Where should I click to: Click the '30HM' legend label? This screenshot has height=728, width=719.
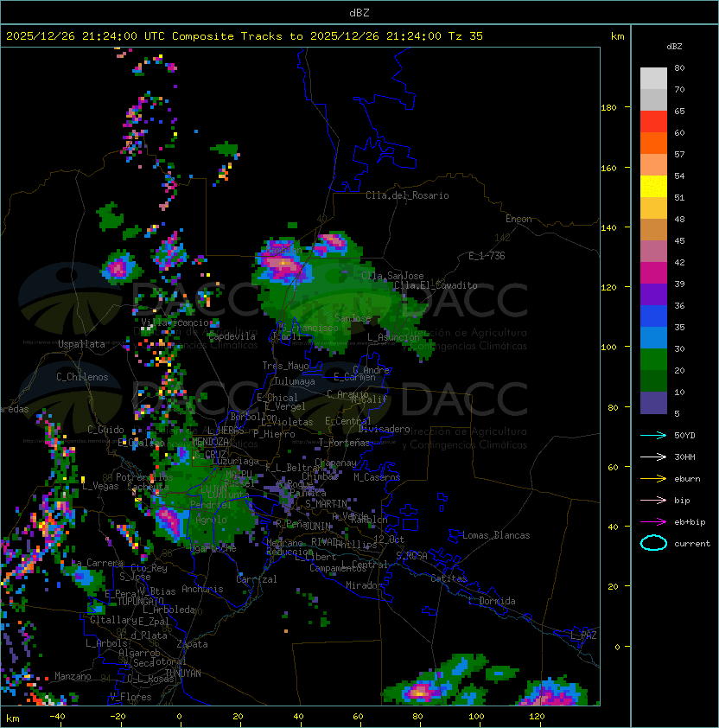click(x=684, y=457)
